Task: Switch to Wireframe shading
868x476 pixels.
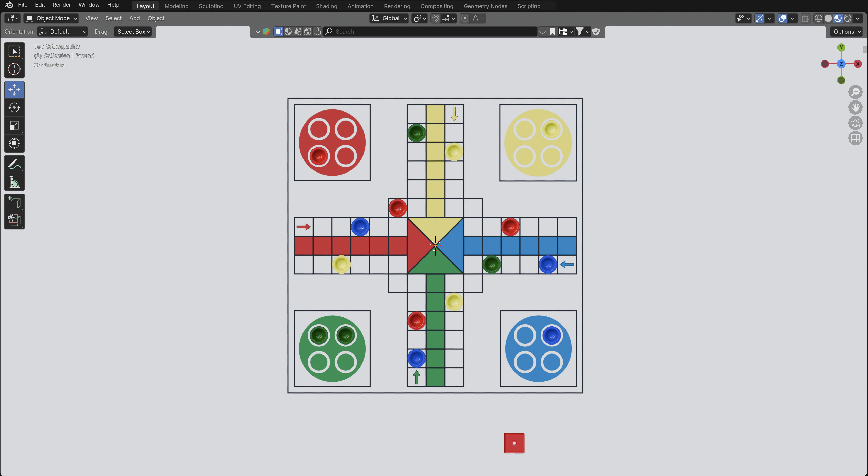Action: coord(819,18)
